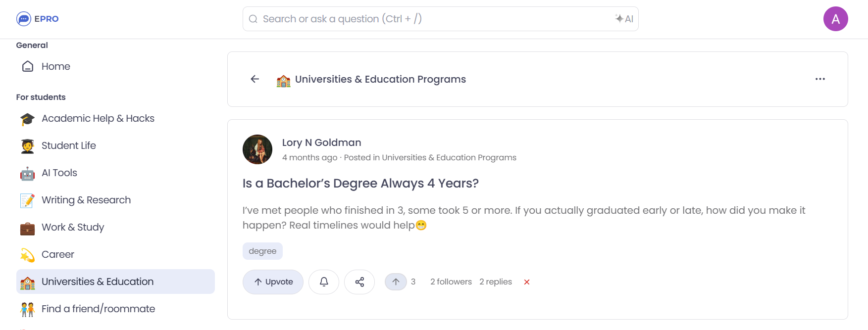Open the three-dot options menu
This screenshot has height=330, width=868.
(820, 79)
